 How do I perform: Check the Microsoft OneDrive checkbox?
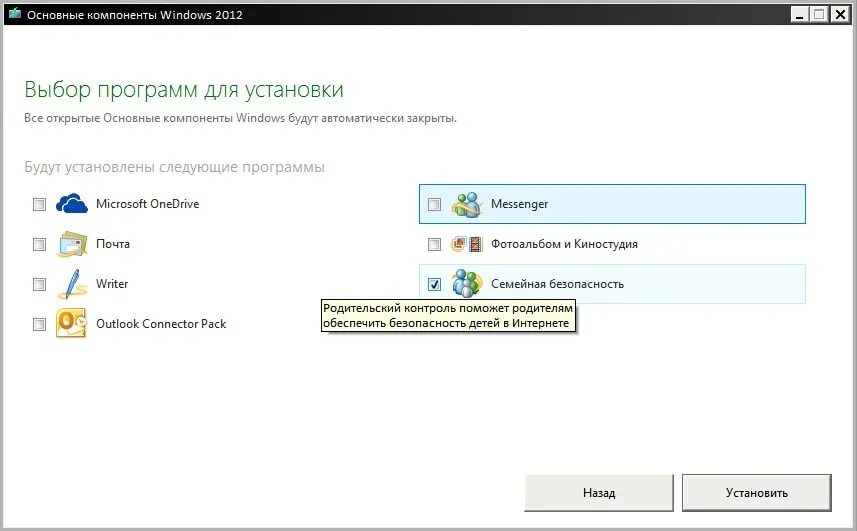(39, 204)
